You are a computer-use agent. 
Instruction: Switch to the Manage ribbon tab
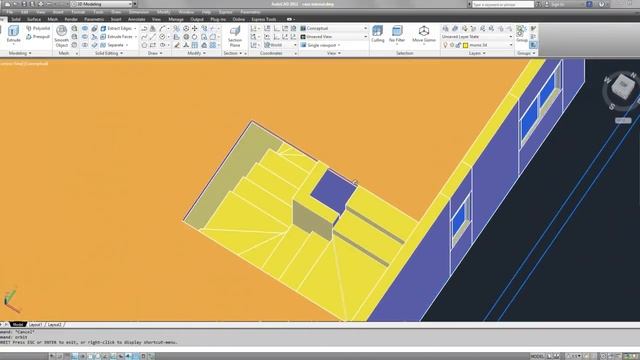point(176,19)
